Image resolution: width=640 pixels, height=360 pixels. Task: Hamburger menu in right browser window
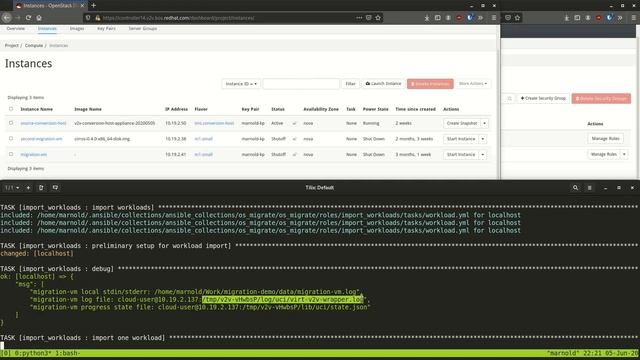634,18
